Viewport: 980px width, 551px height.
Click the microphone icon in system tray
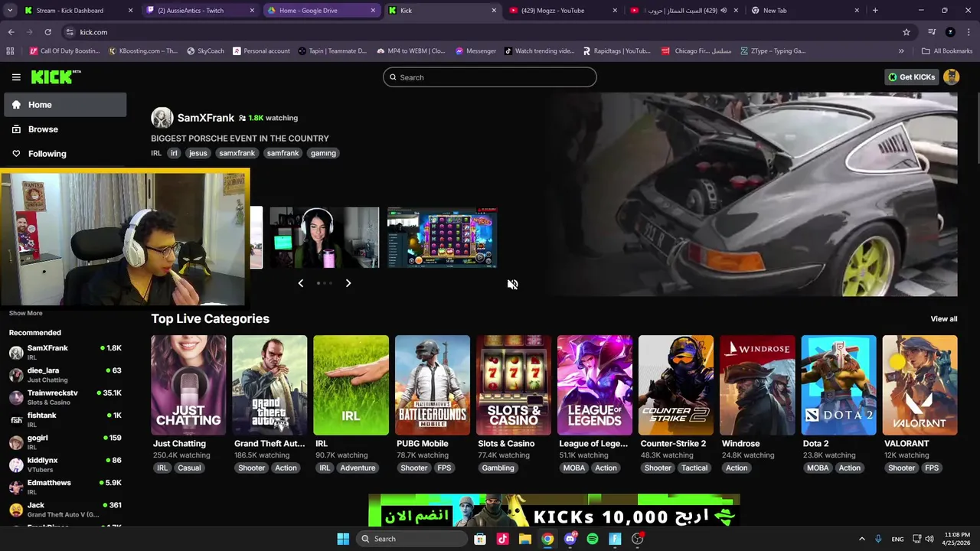878,539
